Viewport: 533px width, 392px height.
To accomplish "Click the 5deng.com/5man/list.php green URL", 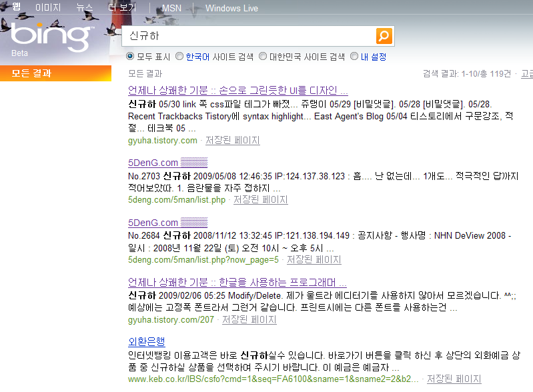I will [x=177, y=200].
